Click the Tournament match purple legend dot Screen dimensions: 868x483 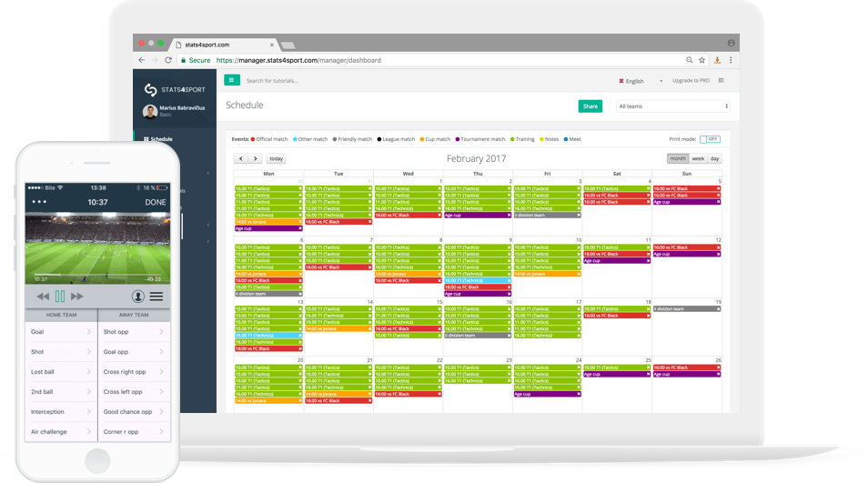click(x=458, y=139)
